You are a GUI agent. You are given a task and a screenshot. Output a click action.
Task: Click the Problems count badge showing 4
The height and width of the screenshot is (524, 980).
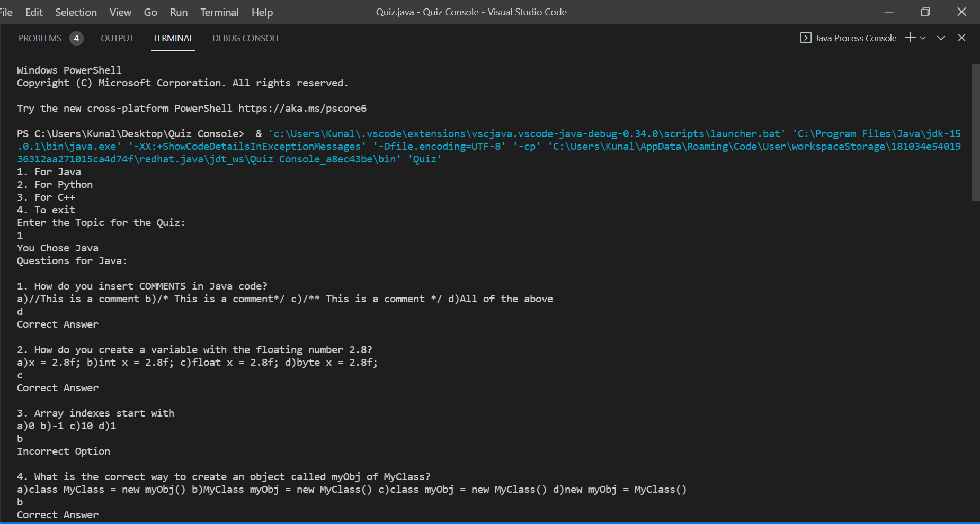point(76,38)
